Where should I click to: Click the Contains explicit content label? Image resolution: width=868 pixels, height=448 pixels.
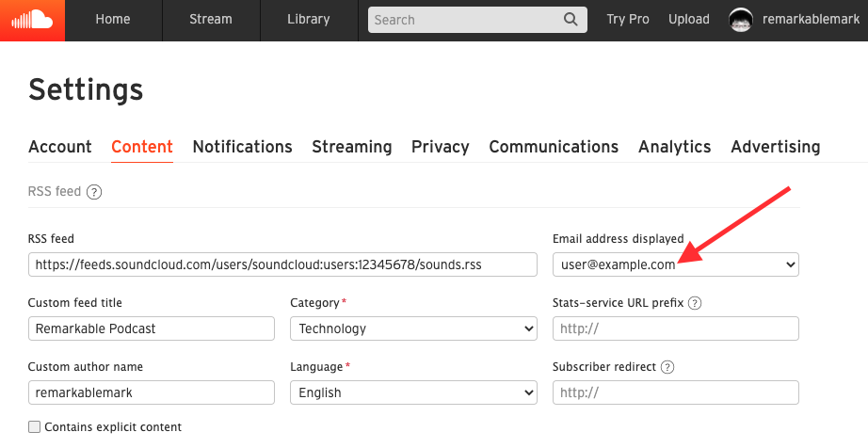tap(113, 427)
